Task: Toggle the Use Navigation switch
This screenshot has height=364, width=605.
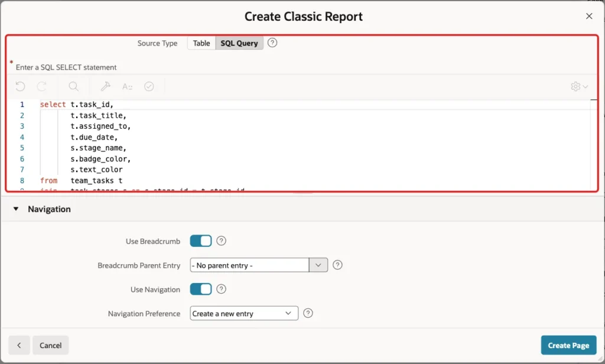Action: (x=201, y=289)
